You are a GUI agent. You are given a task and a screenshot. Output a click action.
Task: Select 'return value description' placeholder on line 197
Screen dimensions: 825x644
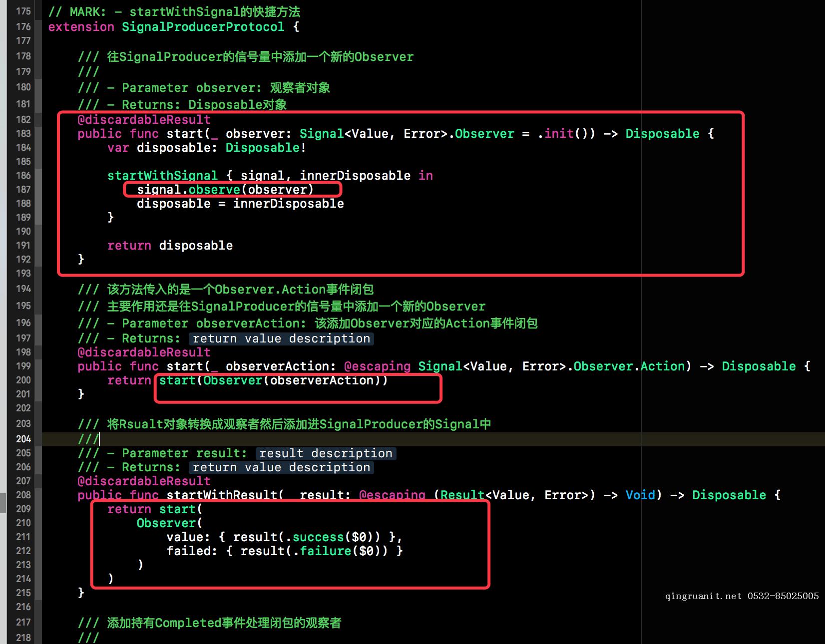[x=281, y=338]
